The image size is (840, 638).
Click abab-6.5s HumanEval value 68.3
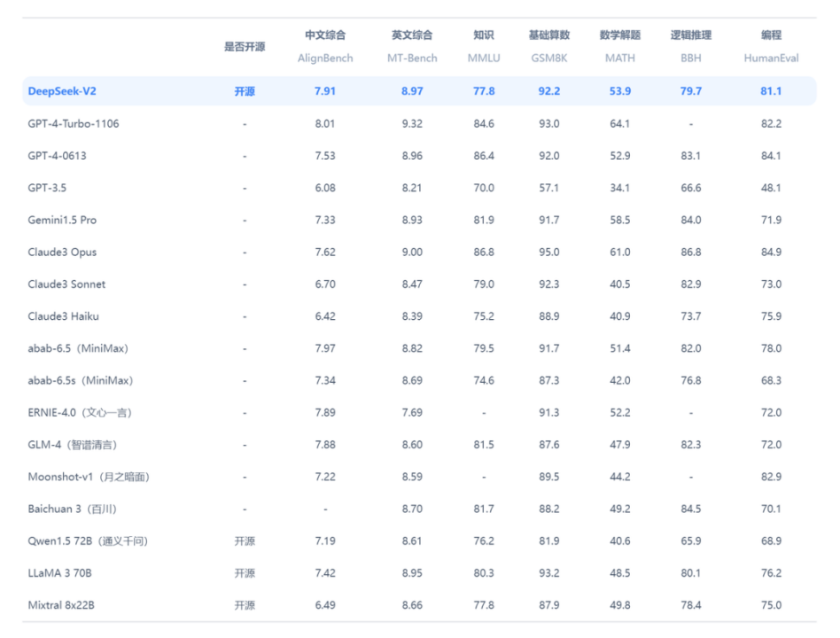click(x=771, y=381)
